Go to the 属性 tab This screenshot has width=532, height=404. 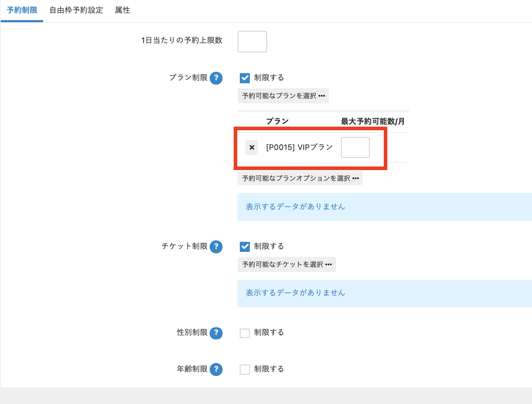pyautogui.click(x=122, y=10)
